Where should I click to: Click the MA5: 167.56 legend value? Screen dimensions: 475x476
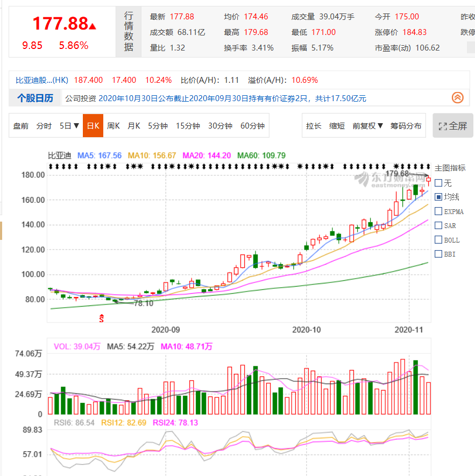pyautogui.click(x=100, y=155)
